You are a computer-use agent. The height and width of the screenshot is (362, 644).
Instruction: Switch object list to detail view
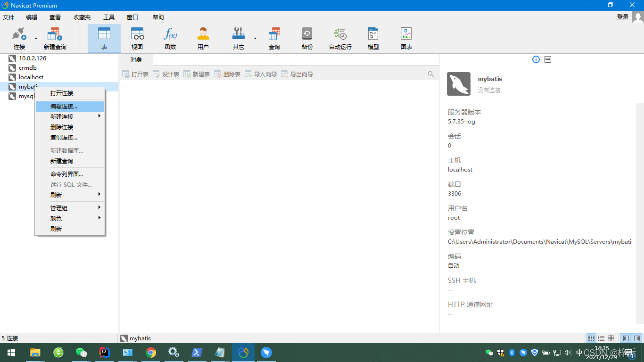pos(611,338)
